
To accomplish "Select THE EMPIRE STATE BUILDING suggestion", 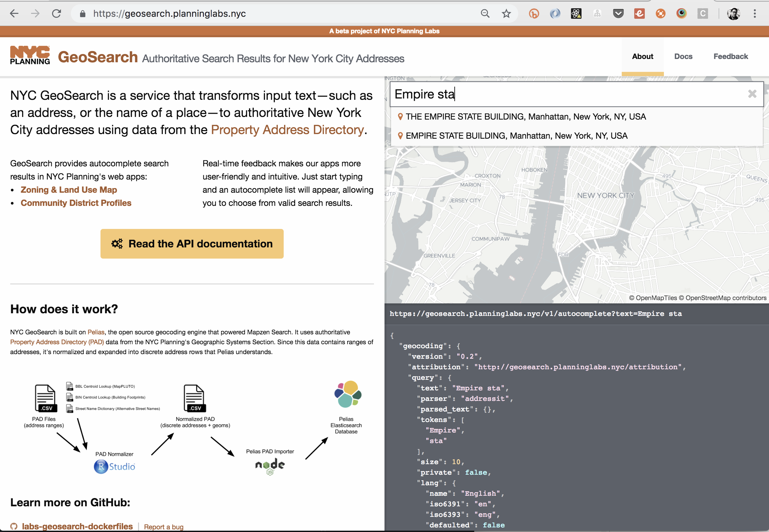I will click(576, 117).
